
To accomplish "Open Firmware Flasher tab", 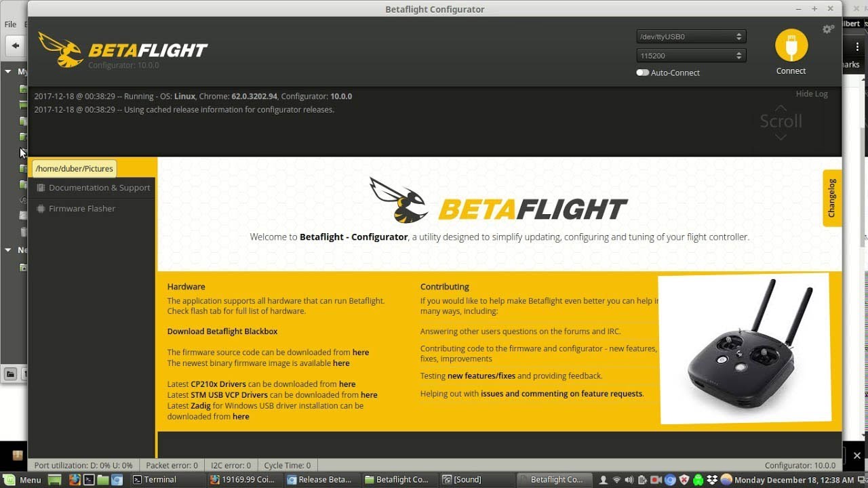I will pos(93,209).
